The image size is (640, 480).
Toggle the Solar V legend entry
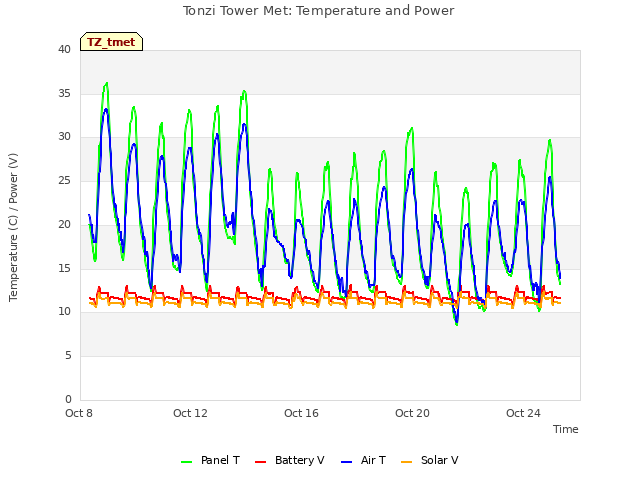click(430, 460)
